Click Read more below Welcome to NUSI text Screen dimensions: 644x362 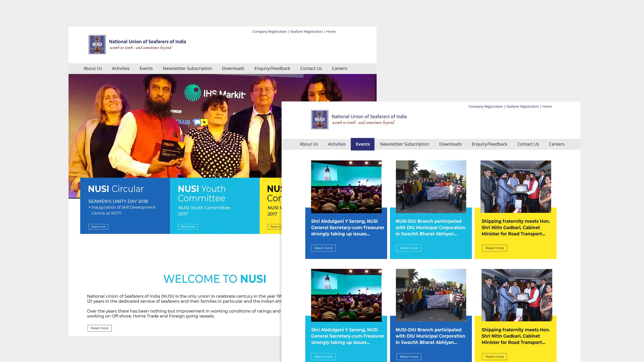[100, 328]
